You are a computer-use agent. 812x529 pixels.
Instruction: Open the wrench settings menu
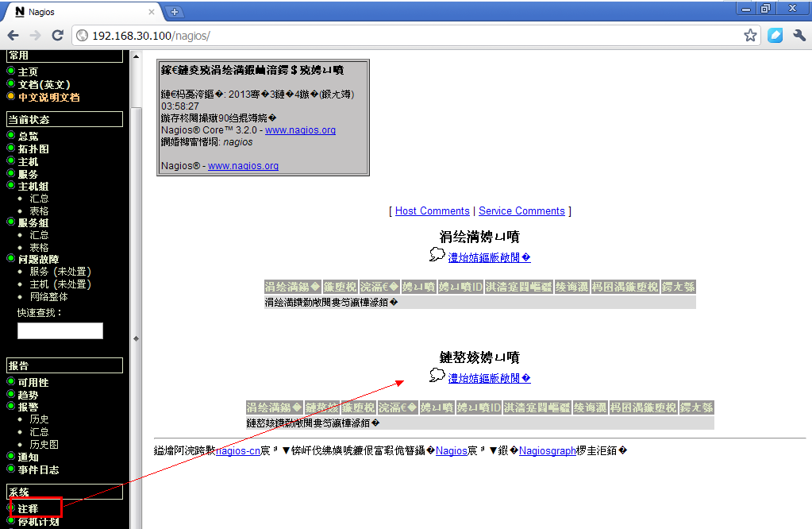point(799,35)
